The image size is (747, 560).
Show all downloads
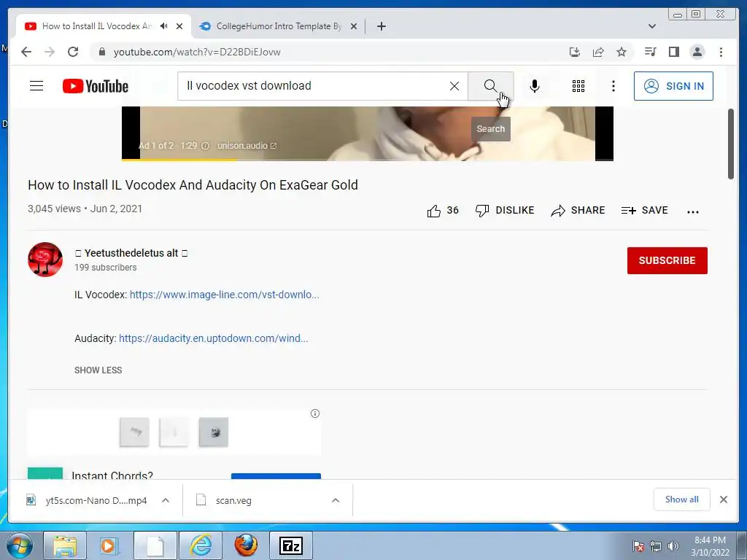click(682, 499)
